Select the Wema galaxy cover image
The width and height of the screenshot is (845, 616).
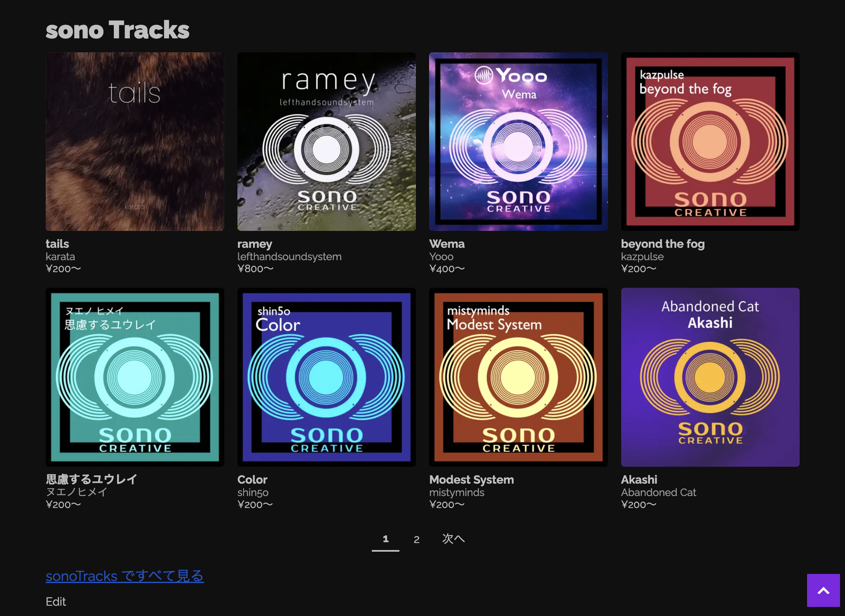point(518,141)
